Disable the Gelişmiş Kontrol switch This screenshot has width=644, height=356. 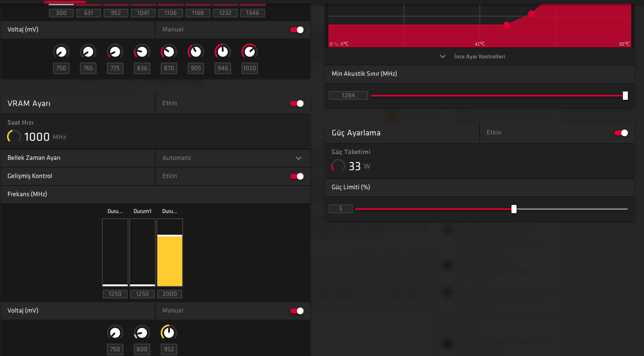pos(297,176)
